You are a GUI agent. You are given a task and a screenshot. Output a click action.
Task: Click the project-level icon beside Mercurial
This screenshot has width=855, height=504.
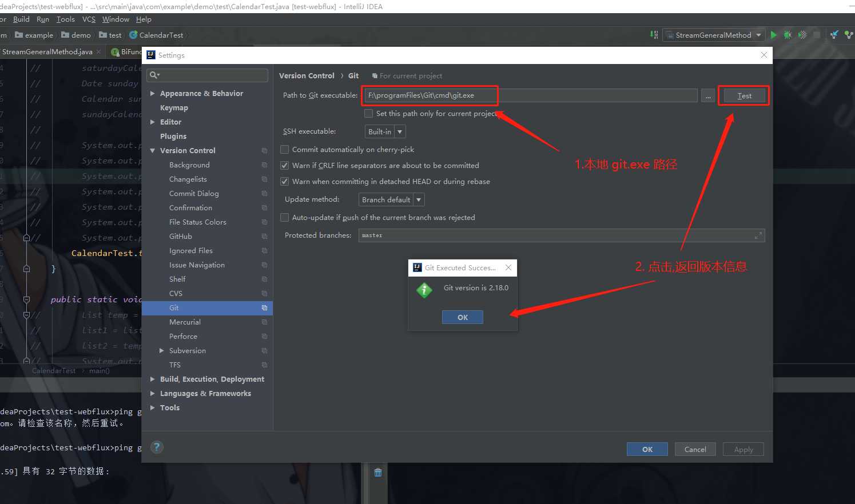pos(264,322)
